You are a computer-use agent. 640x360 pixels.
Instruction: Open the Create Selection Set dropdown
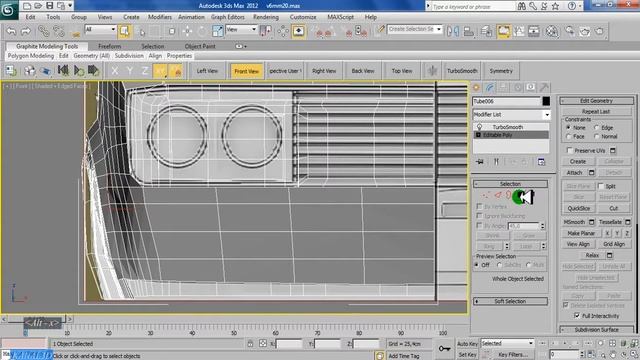click(x=415, y=29)
